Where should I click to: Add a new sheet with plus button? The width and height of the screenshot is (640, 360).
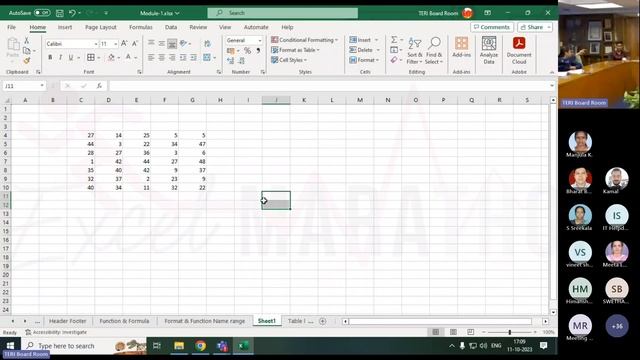[x=322, y=321]
